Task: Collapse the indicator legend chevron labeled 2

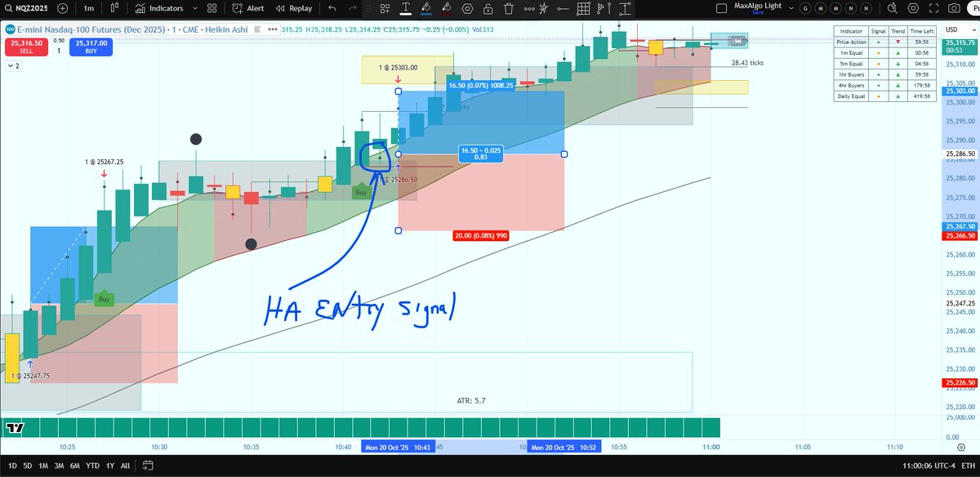Action: pos(12,65)
